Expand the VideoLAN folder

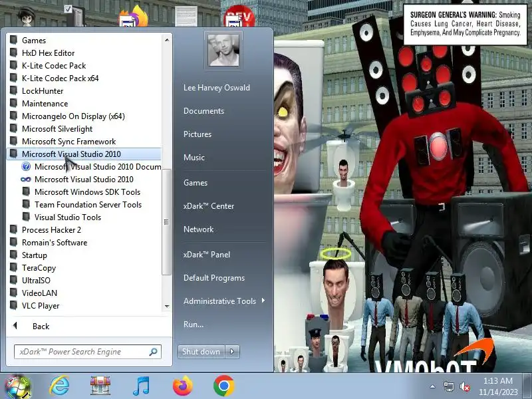(84, 293)
